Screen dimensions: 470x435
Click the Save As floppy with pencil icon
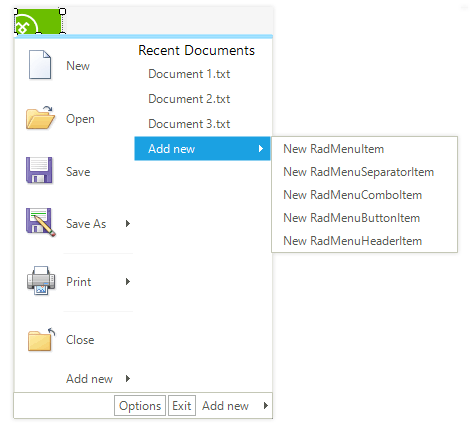point(40,222)
